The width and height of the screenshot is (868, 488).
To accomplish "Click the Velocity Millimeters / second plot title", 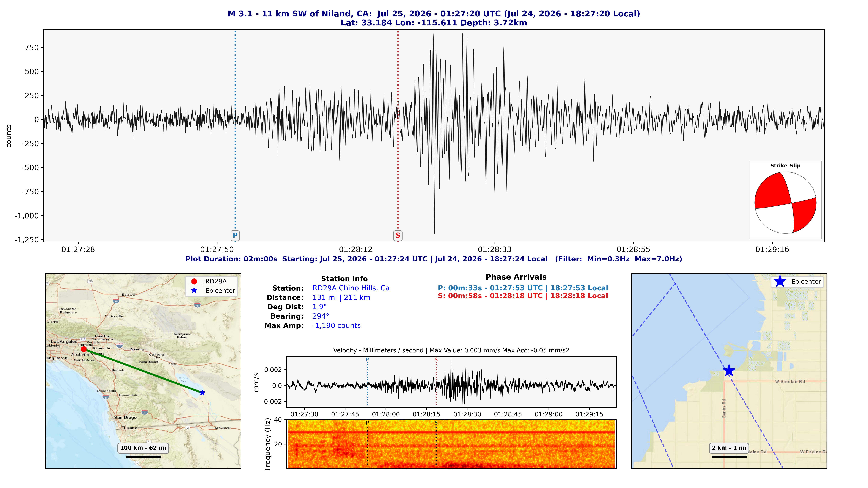I will click(451, 351).
